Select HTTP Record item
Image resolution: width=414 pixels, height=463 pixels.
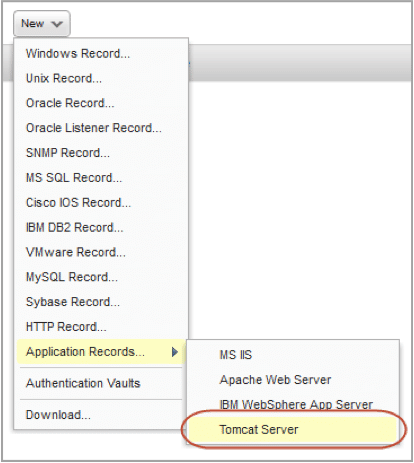coord(66,327)
